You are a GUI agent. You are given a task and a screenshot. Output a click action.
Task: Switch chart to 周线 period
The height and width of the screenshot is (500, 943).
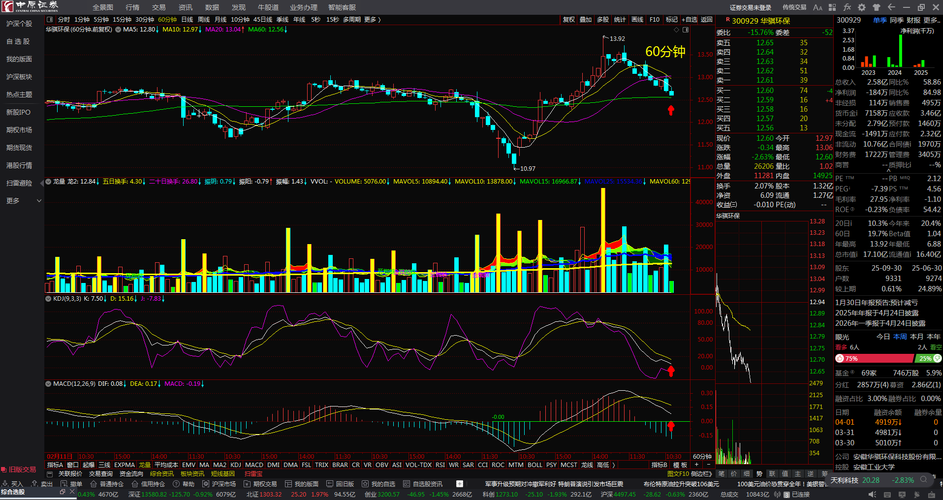pos(203,19)
